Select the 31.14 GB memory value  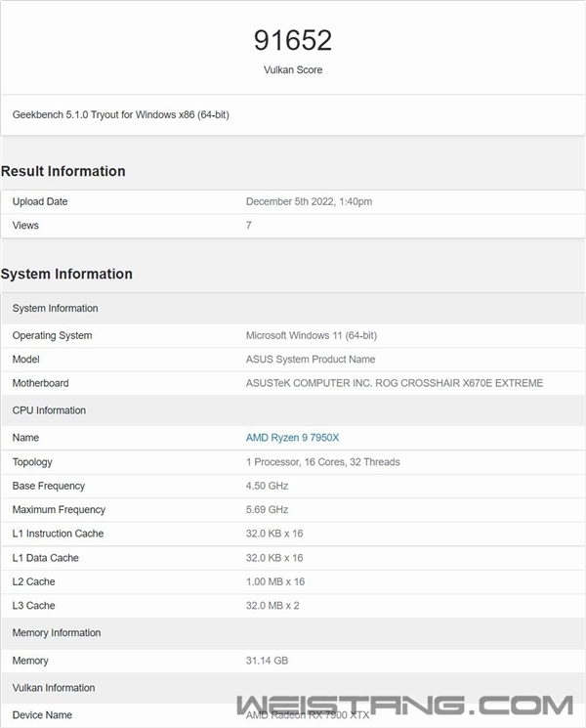[268, 661]
